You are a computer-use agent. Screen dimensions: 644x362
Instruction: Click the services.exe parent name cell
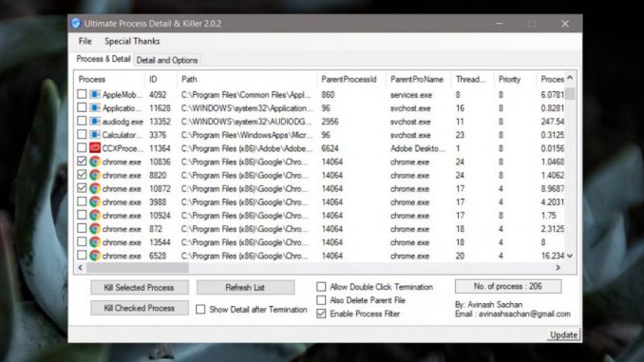point(411,95)
